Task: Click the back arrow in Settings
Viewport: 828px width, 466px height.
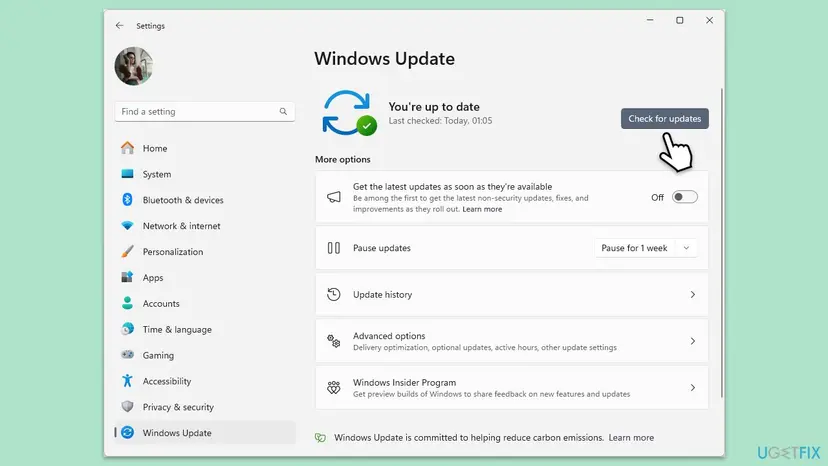Action: [119, 25]
